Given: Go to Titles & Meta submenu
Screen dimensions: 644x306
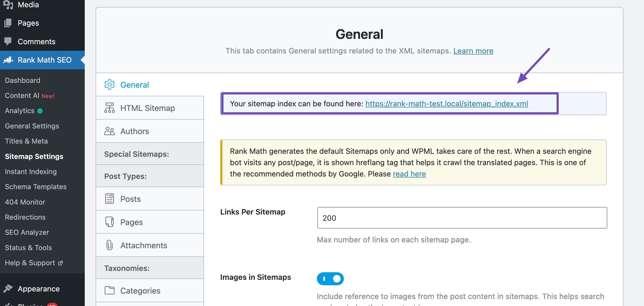Looking at the screenshot, I should [26, 141].
